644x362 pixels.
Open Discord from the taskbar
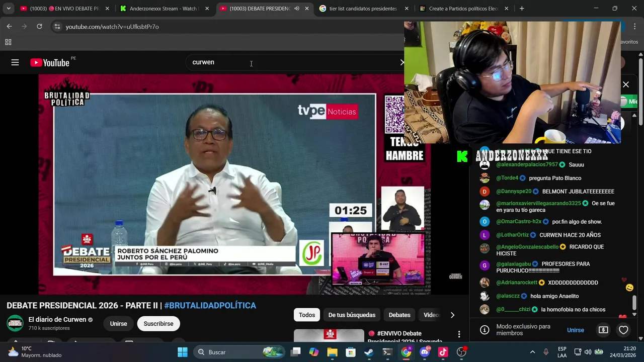click(x=424, y=352)
